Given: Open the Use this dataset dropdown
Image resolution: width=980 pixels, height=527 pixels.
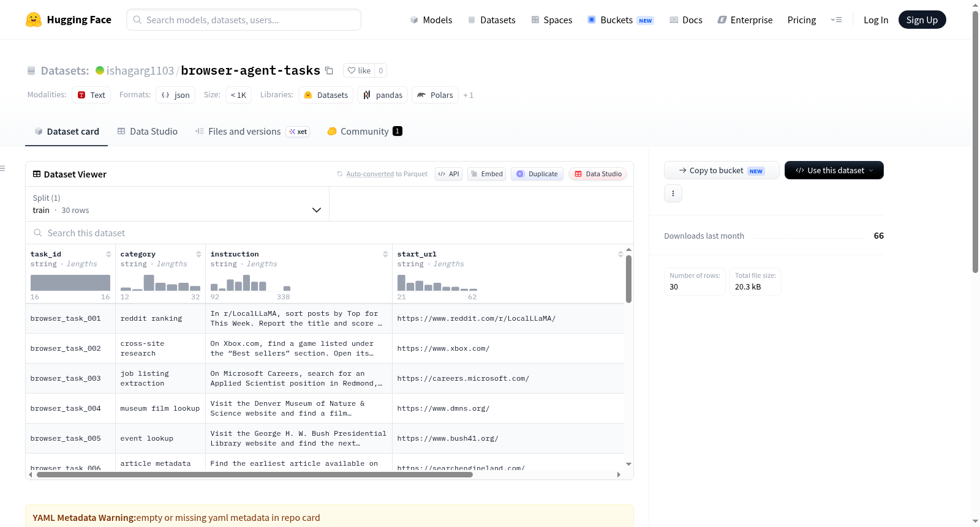Looking at the screenshot, I should (x=834, y=170).
